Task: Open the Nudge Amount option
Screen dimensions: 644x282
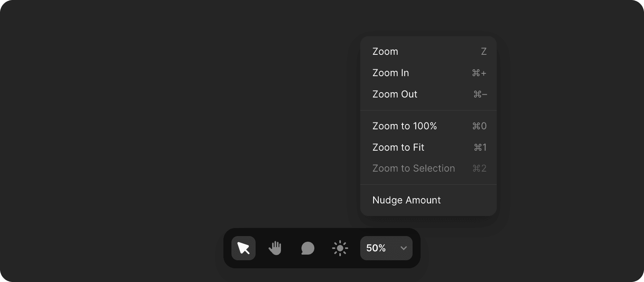Action: pyautogui.click(x=407, y=200)
